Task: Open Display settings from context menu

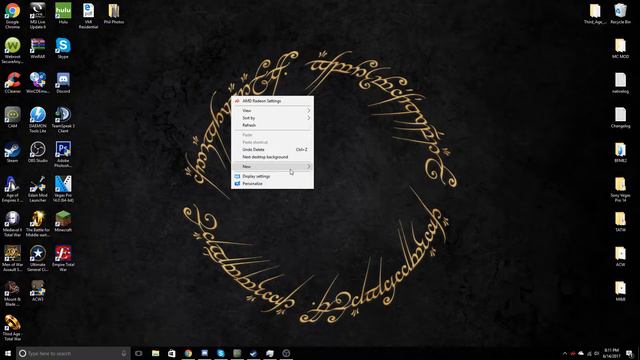Action: (x=272, y=176)
